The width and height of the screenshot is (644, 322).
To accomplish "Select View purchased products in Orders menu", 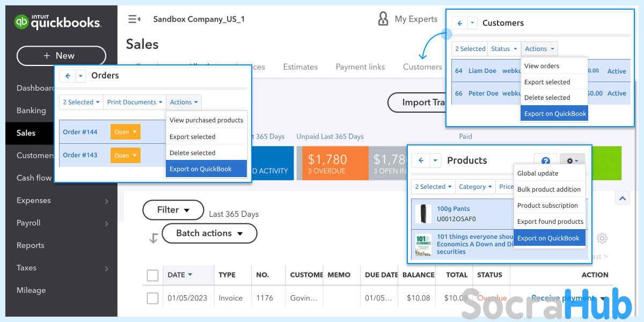I will coord(207,120).
